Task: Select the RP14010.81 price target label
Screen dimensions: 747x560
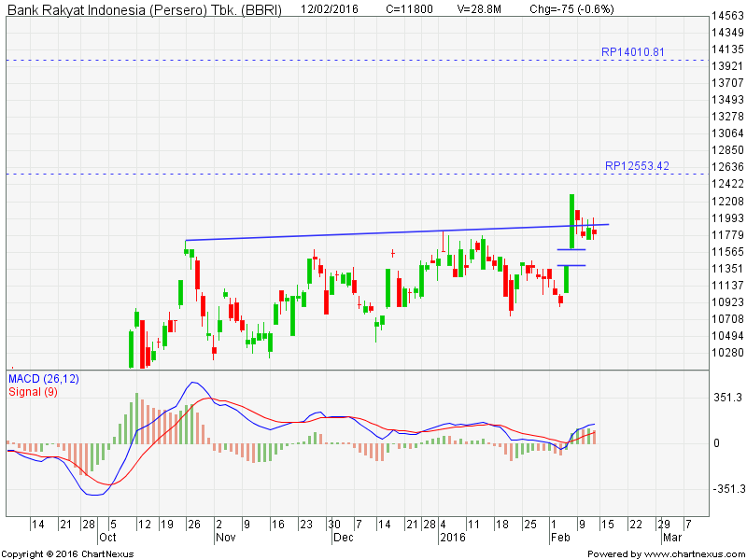Action: point(633,51)
